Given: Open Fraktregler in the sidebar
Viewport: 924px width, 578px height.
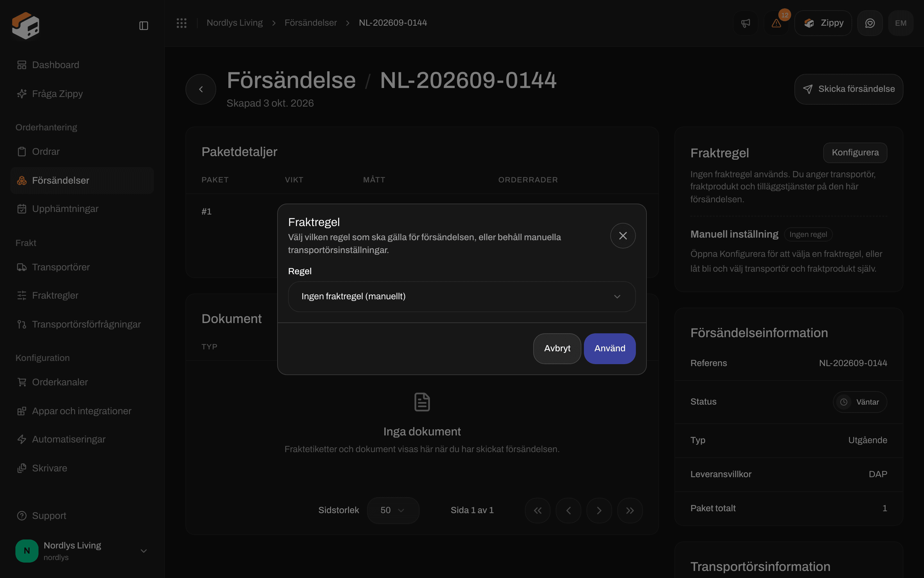Looking at the screenshot, I should pos(82,295).
